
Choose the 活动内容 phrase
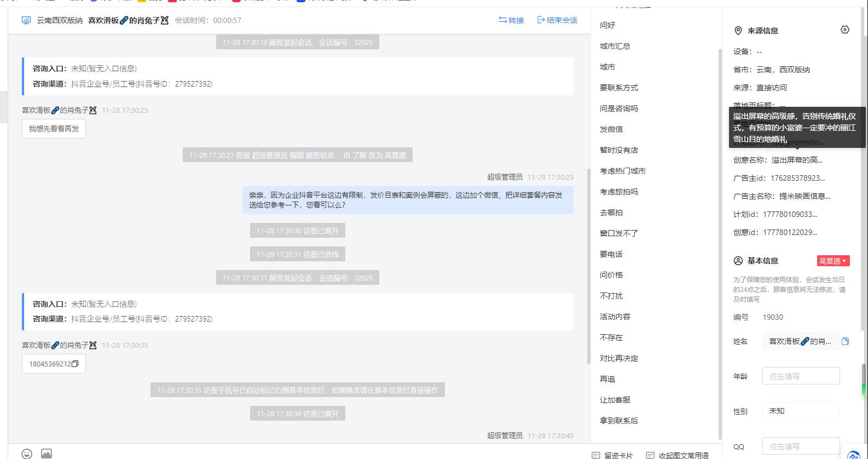click(x=615, y=317)
